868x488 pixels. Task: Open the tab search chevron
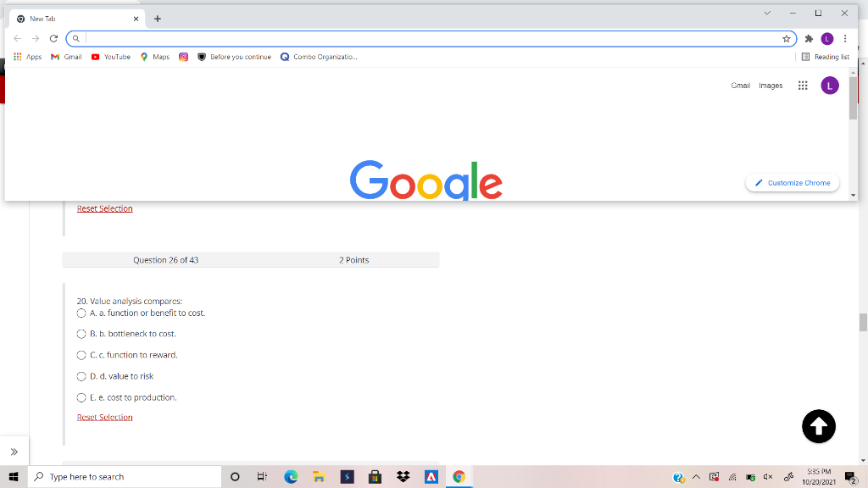[767, 13]
